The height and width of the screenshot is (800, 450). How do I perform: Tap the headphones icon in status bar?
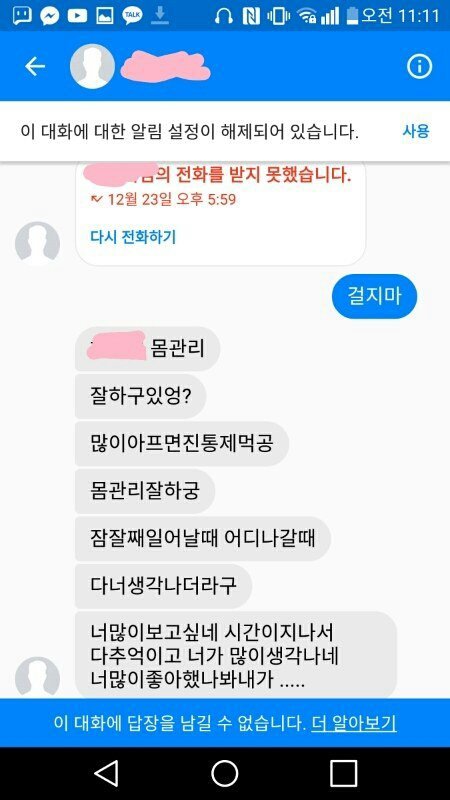tap(223, 16)
